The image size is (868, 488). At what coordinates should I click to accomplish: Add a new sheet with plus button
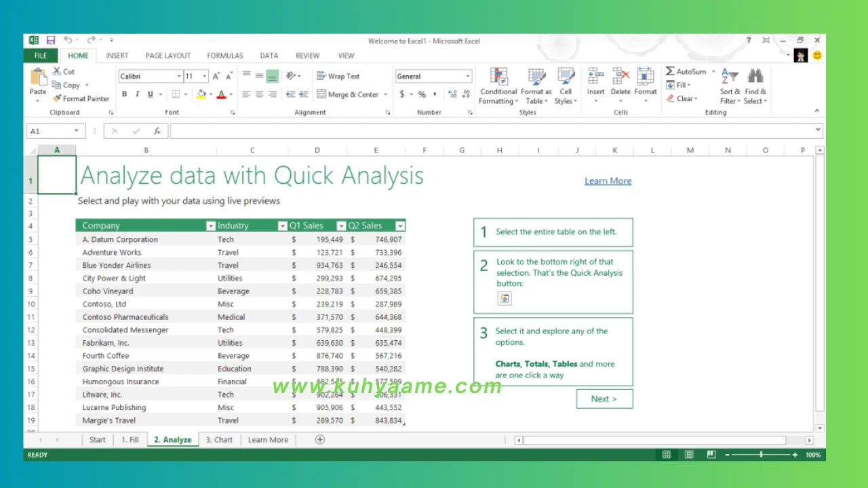coord(320,439)
